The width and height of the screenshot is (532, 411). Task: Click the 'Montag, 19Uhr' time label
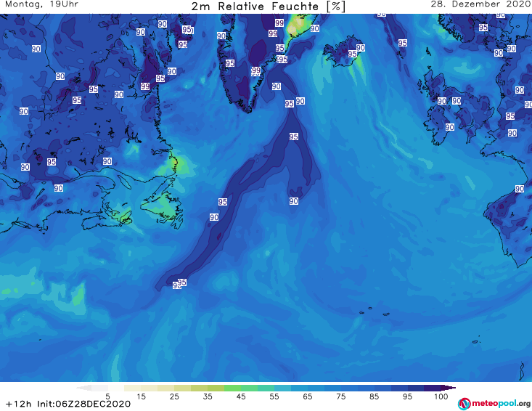[41, 4]
